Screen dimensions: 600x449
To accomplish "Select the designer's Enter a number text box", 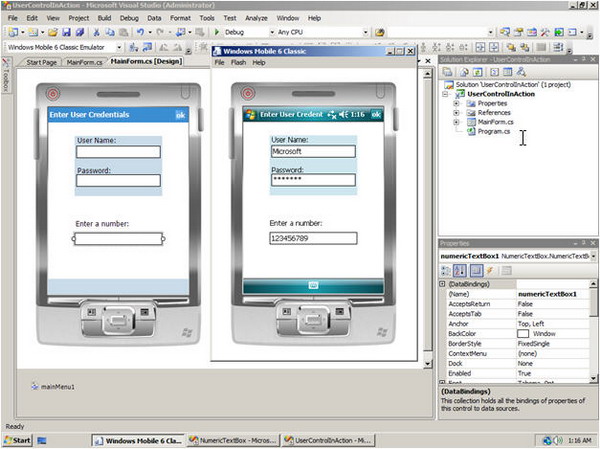I will coord(118,239).
